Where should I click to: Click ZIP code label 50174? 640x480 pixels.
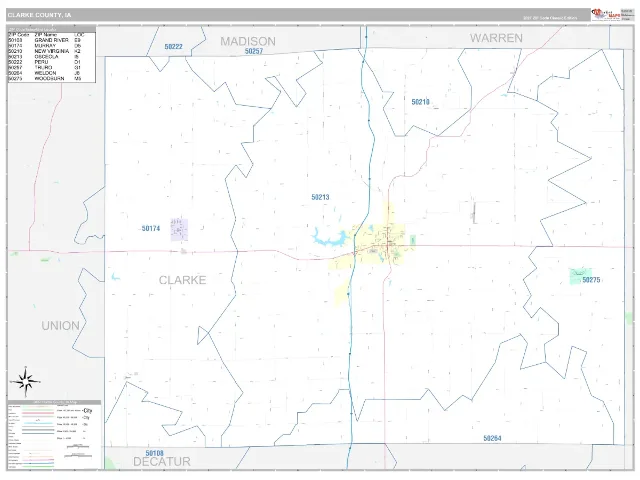click(151, 229)
